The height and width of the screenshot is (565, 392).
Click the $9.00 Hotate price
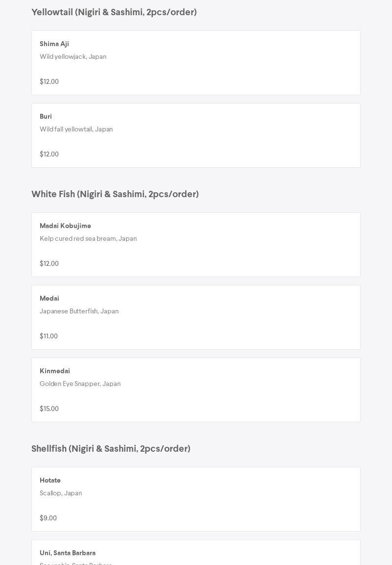point(48,518)
